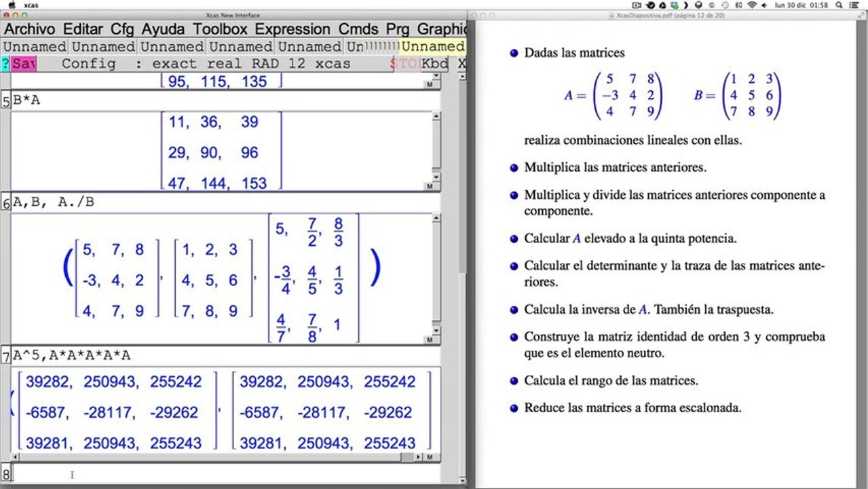The width and height of the screenshot is (868, 489).
Task: Open the Apple menu
Action: point(12,5)
